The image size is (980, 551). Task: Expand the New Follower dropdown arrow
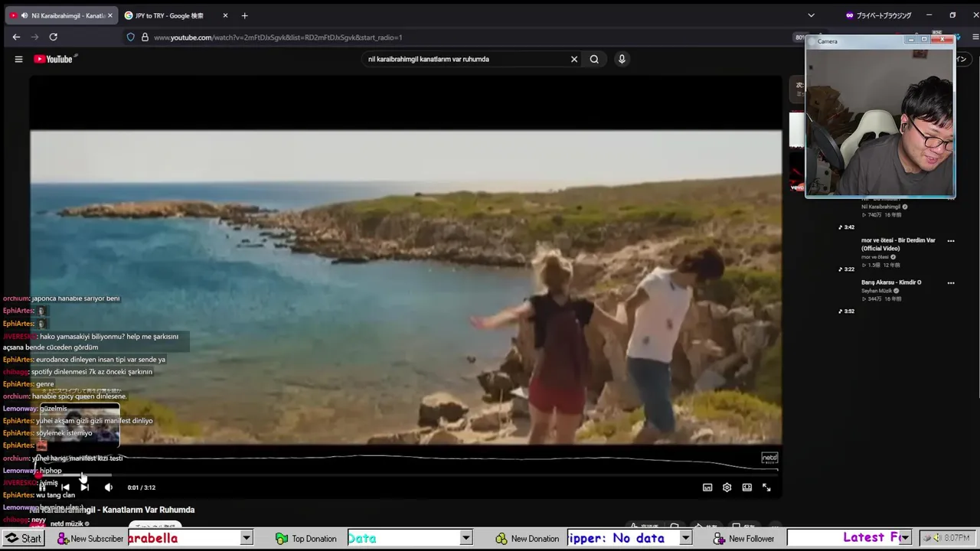[906, 538]
